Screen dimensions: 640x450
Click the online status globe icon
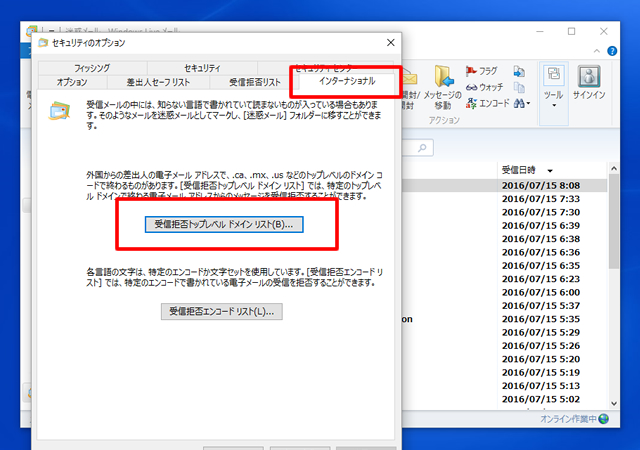[603, 418]
